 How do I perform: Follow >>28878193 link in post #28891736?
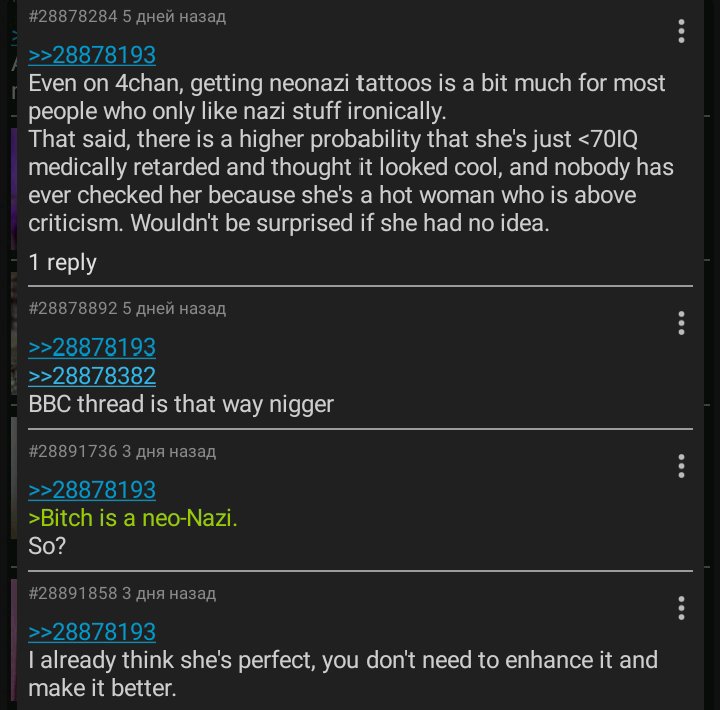[92, 490]
